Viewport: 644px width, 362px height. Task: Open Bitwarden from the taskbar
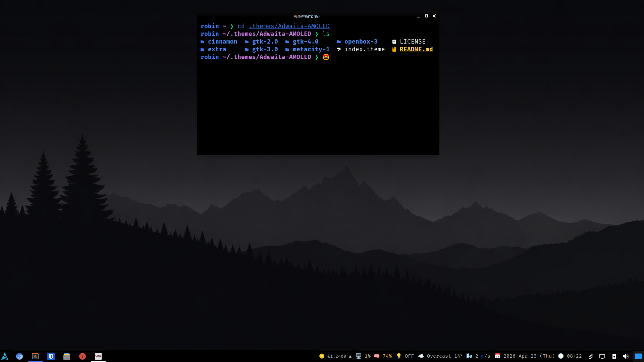pyautogui.click(x=51, y=356)
